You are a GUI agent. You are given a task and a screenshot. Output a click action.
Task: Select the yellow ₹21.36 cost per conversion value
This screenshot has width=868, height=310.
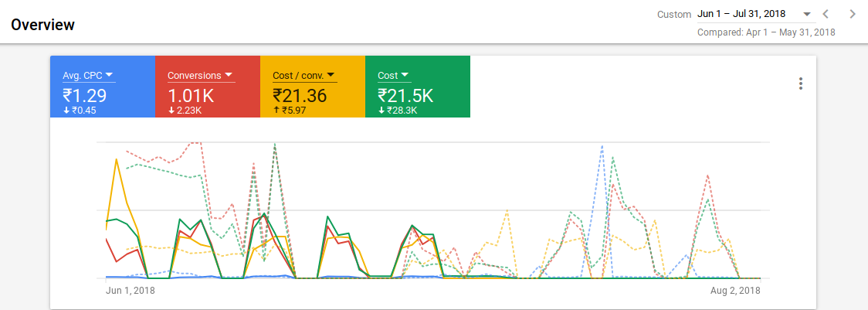coord(300,95)
